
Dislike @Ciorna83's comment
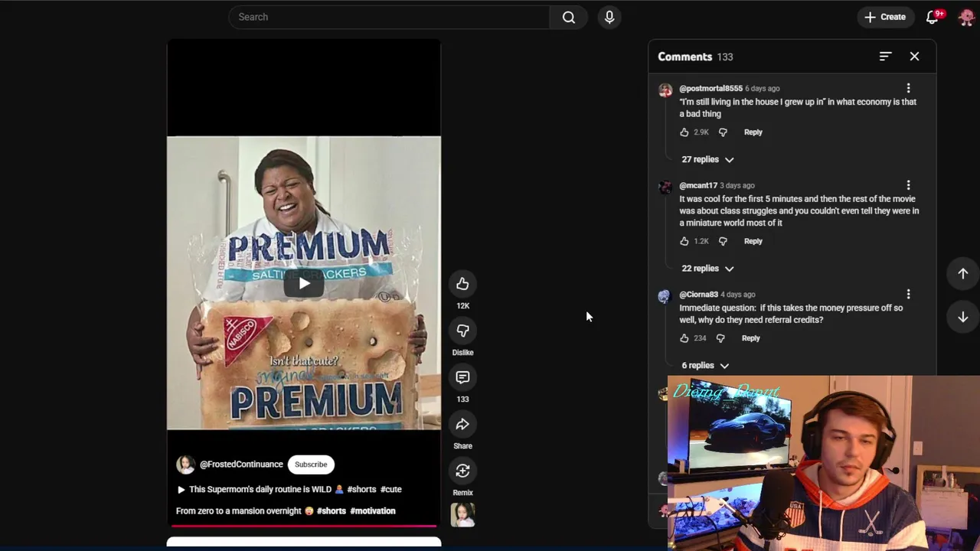[720, 338]
